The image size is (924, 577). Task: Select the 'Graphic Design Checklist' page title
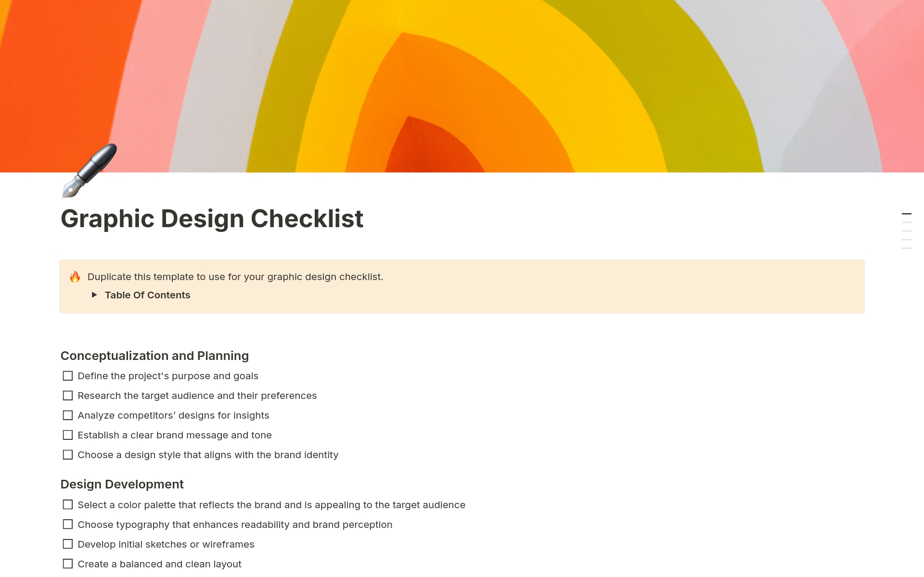pyautogui.click(x=212, y=219)
